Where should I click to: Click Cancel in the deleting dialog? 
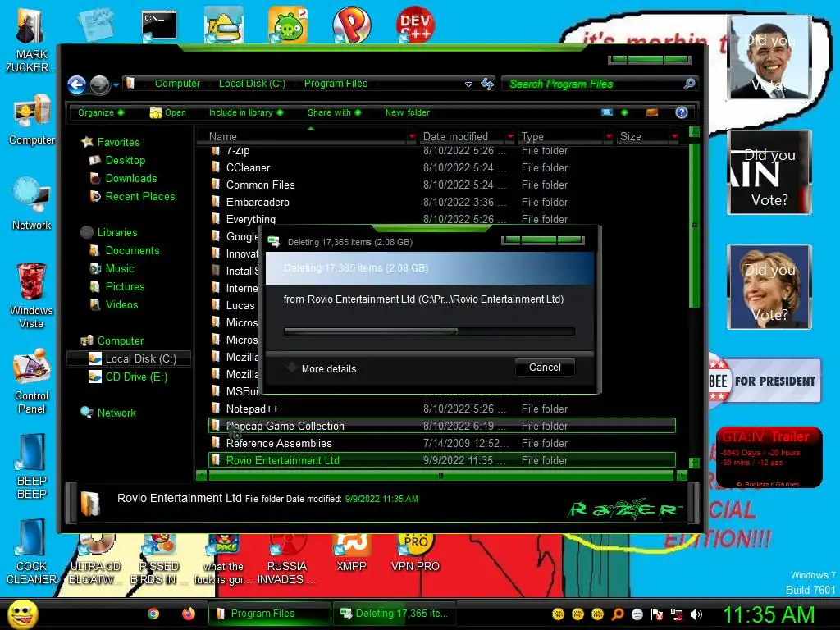pyautogui.click(x=545, y=367)
